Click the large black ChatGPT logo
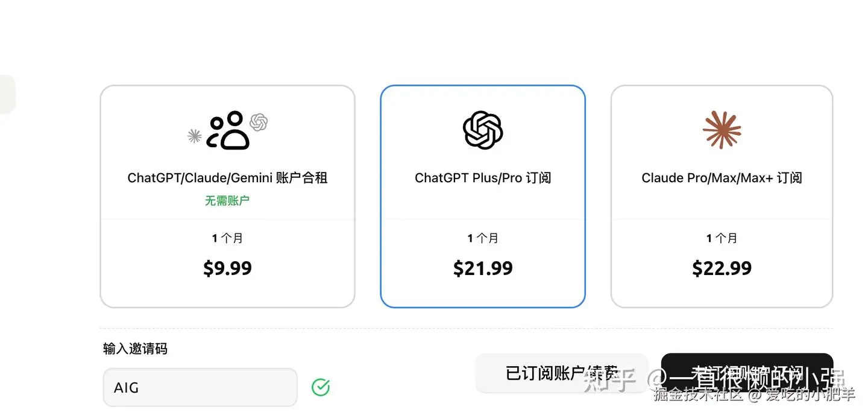 (x=483, y=130)
